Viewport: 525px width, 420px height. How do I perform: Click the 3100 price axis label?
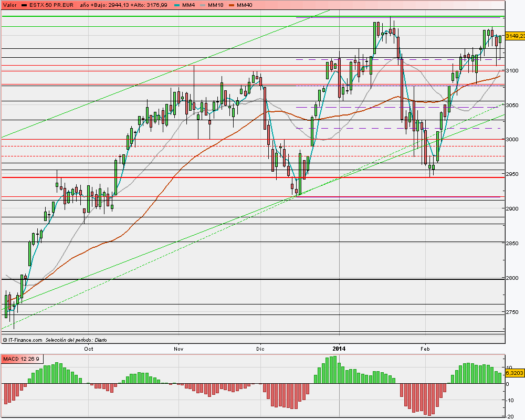click(x=512, y=71)
